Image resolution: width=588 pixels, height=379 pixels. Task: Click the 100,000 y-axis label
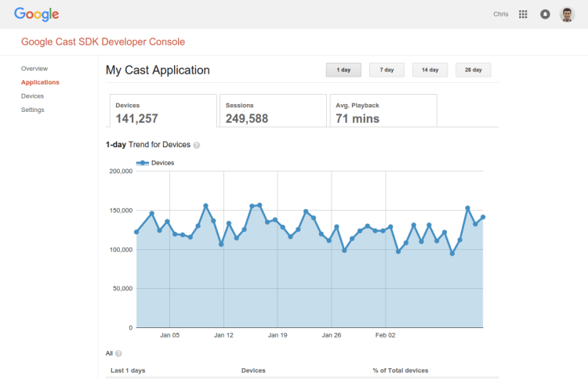point(121,250)
